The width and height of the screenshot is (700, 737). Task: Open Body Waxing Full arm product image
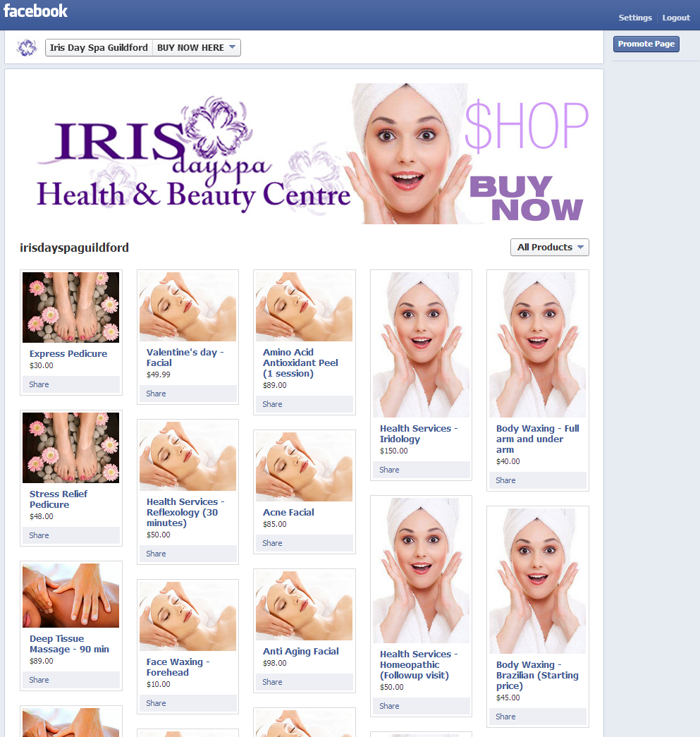pyautogui.click(x=538, y=345)
